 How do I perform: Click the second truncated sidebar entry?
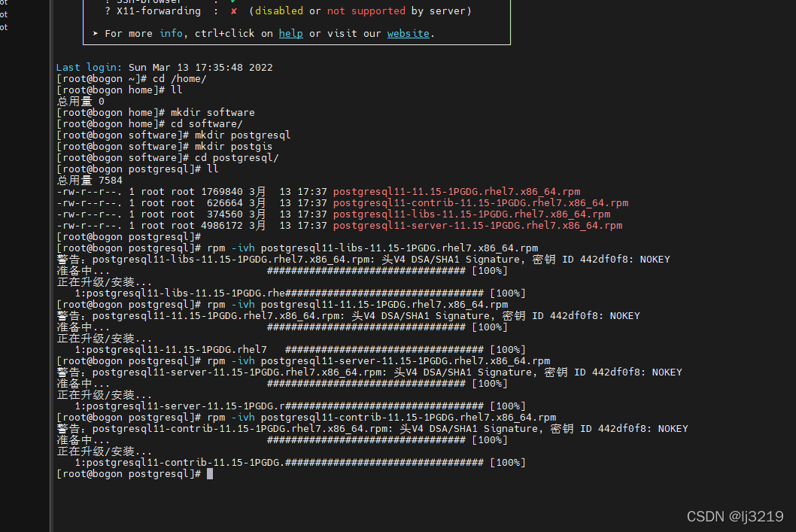tap(4, 14)
